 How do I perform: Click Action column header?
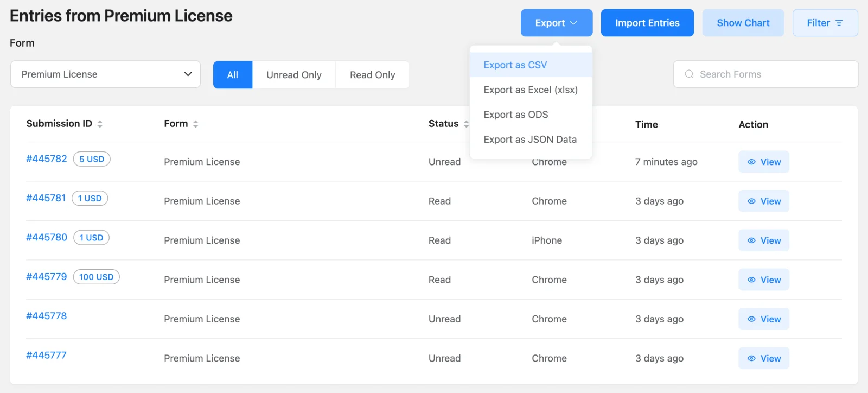[x=754, y=124]
